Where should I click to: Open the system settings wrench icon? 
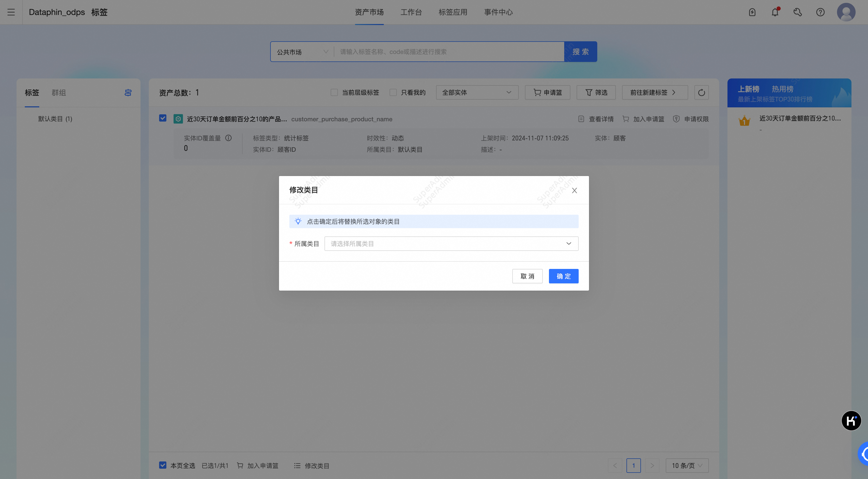tap(797, 12)
